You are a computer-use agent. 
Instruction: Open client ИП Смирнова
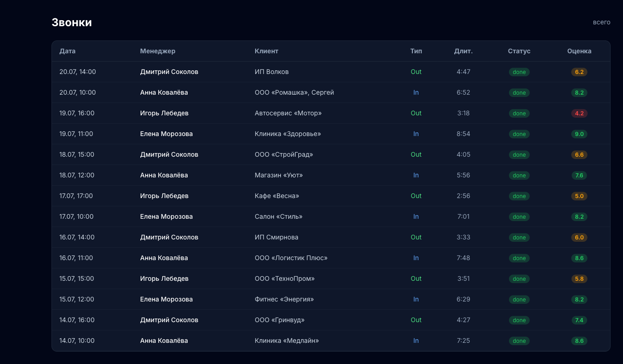[x=276, y=237]
